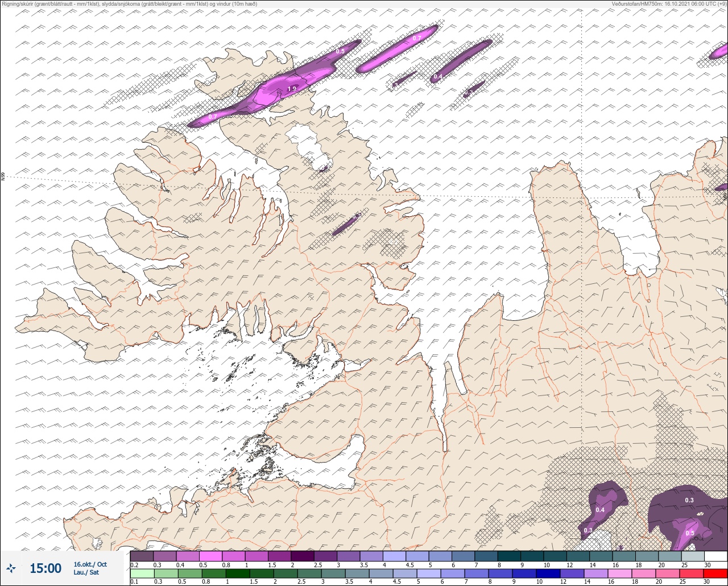Viewport: 728px width, 586px height.
Task: Pick white snow legend swatch labeled 30
Action: click(x=715, y=556)
